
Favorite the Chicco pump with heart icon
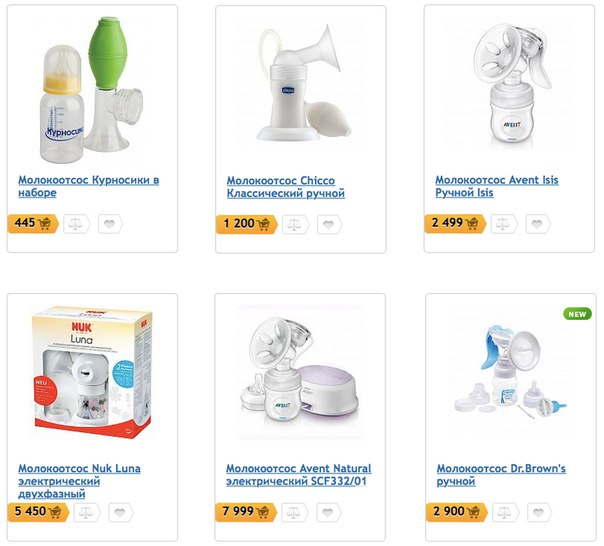(x=329, y=225)
